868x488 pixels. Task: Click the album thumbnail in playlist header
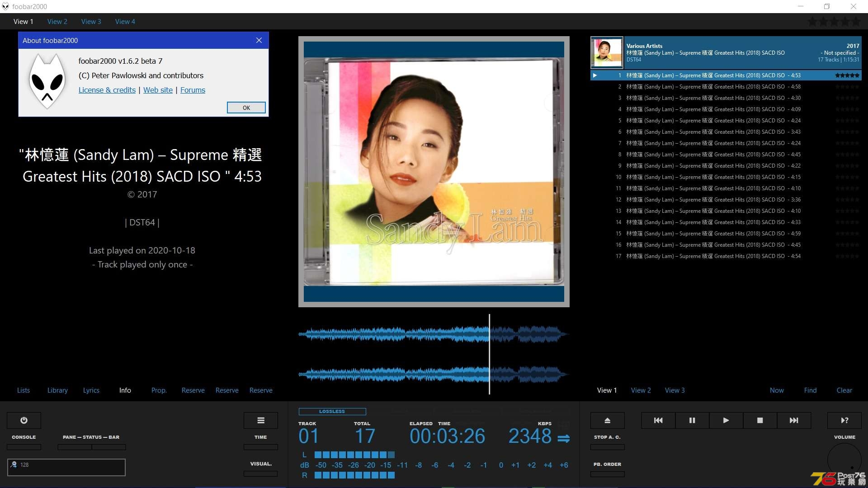pyautogui.click(x=607, y=52)
